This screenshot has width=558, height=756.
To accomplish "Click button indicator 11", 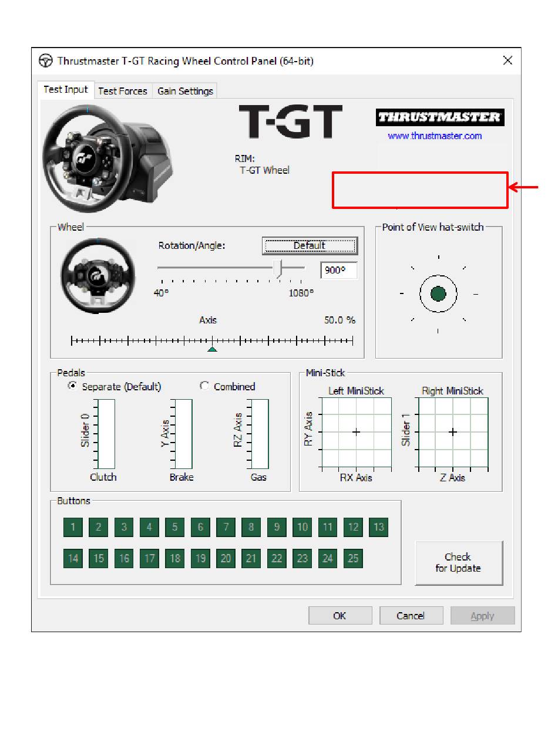I will [x=328, y=527].
